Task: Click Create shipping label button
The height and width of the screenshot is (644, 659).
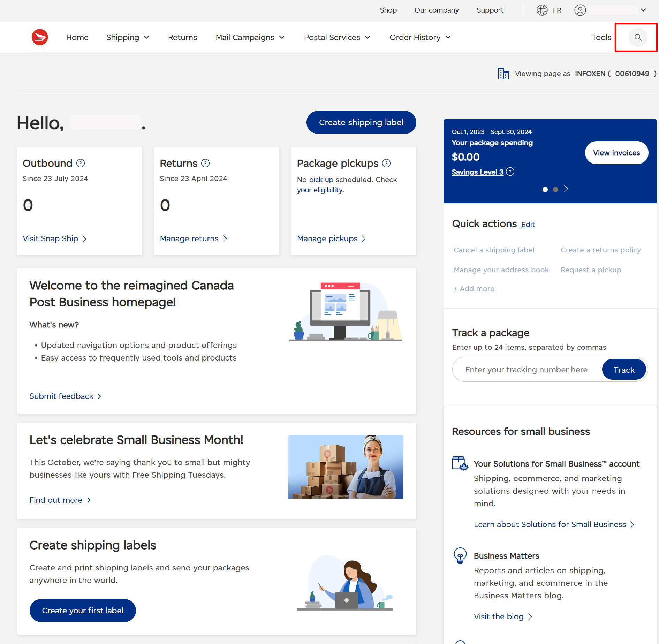Action: pos(361,122)
